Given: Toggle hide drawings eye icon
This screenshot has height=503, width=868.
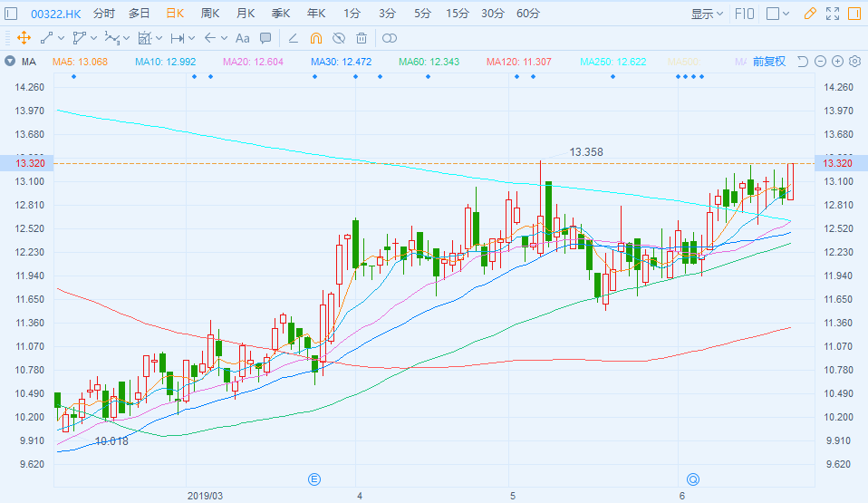Looking at the screenshot, I should point(338,38).
